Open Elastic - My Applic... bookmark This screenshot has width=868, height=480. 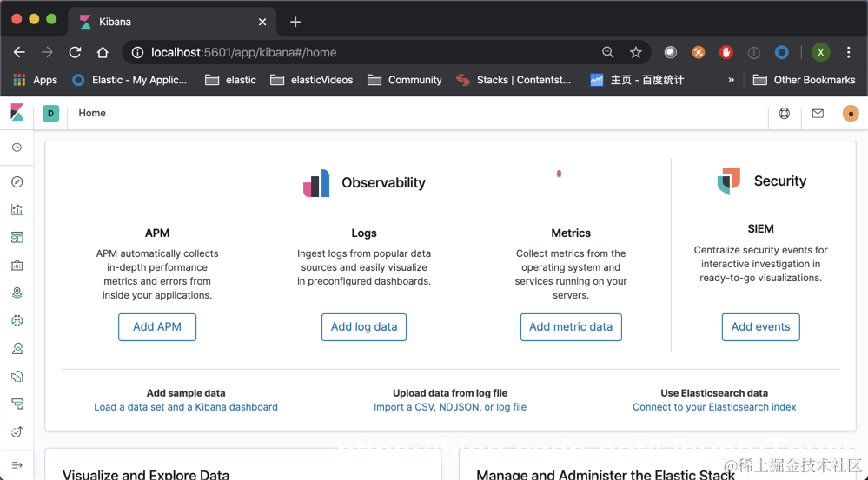(x=129, y=80)
